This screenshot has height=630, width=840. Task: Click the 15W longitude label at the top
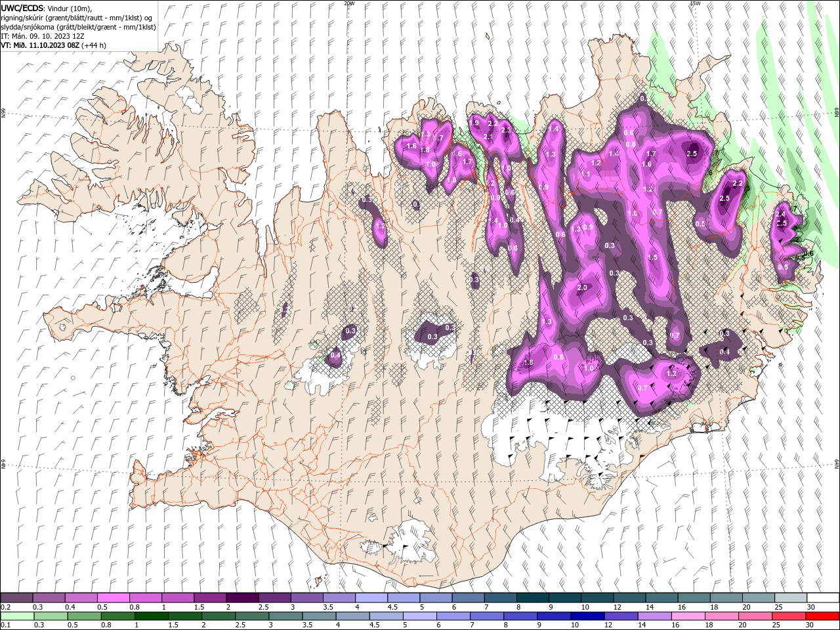[695, 3]
